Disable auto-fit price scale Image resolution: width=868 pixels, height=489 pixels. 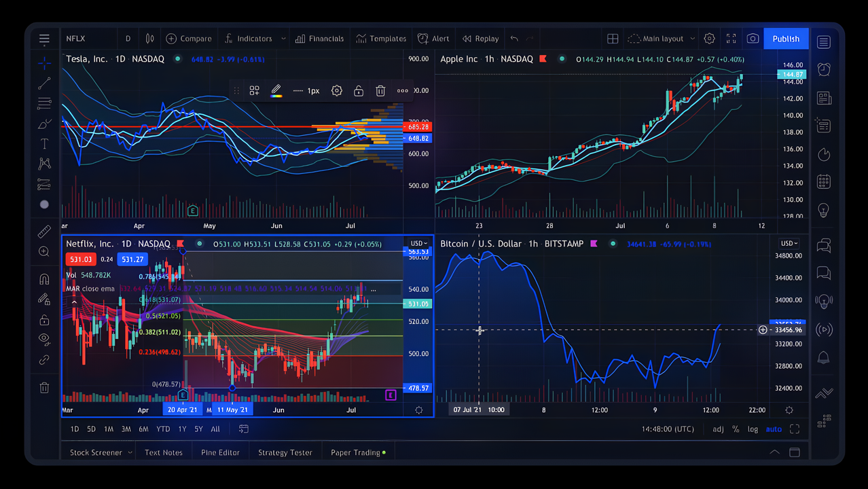tap(774, 429)
